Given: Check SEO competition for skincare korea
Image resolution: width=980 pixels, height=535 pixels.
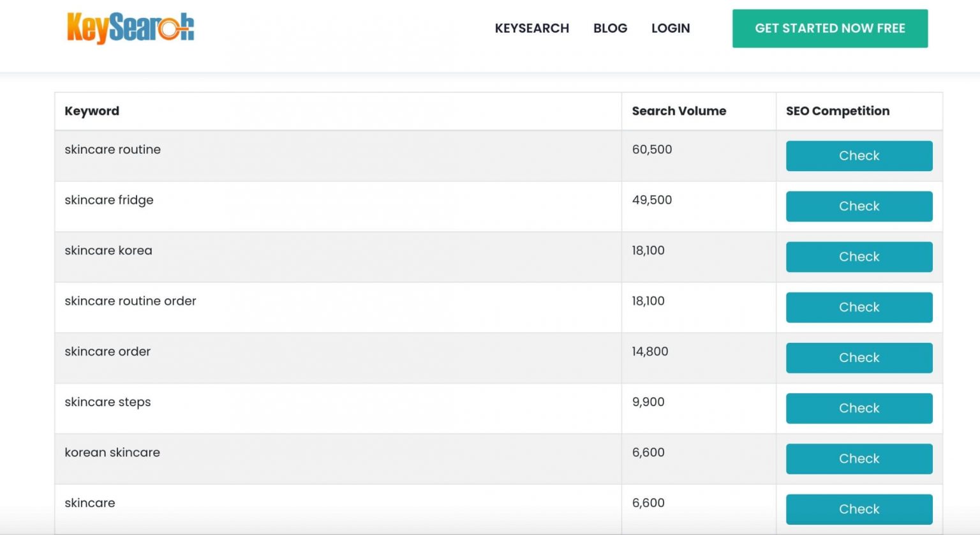Looking at the screenshot, I should [x=859, y=257].
